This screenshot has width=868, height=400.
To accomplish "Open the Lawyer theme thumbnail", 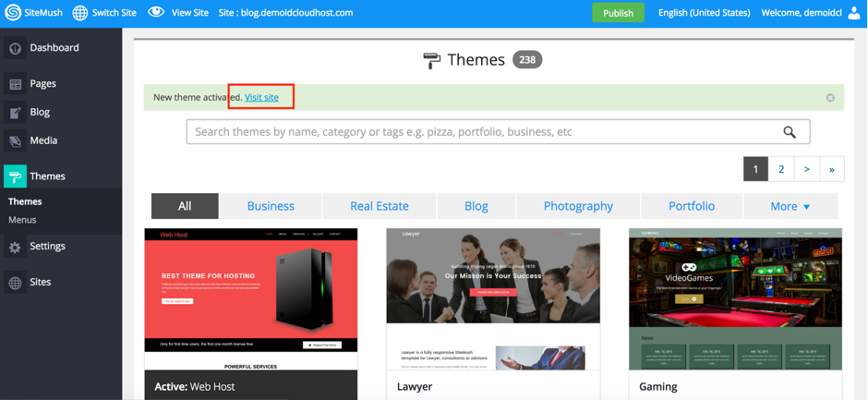I will coord(493,299).
